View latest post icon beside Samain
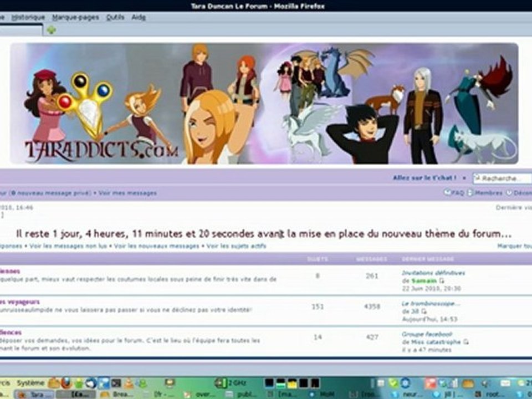This screenshot has width=532, height=399. 442,281
